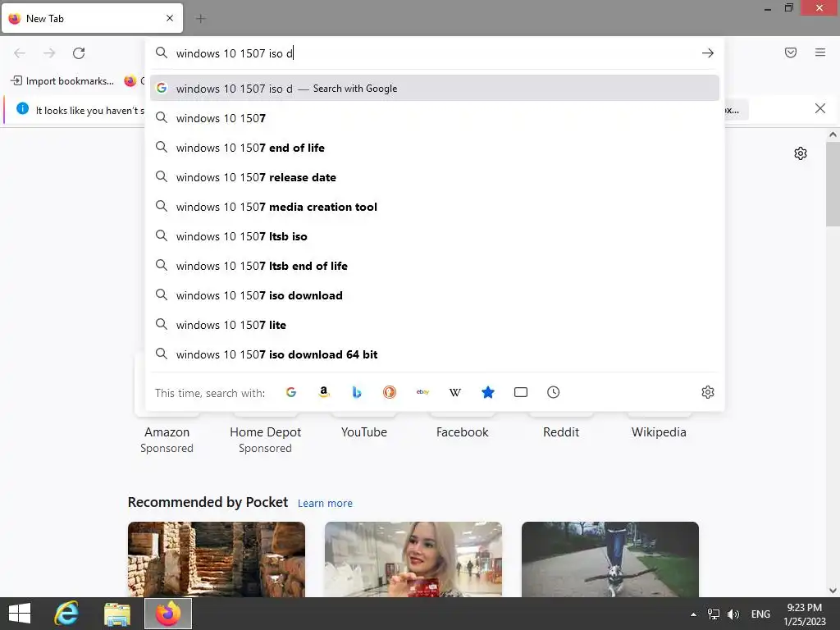Choose suggestion '1507 release date'
Viewport: 840px width, 630px height.
pyautogui.click(x=435, y=177)
